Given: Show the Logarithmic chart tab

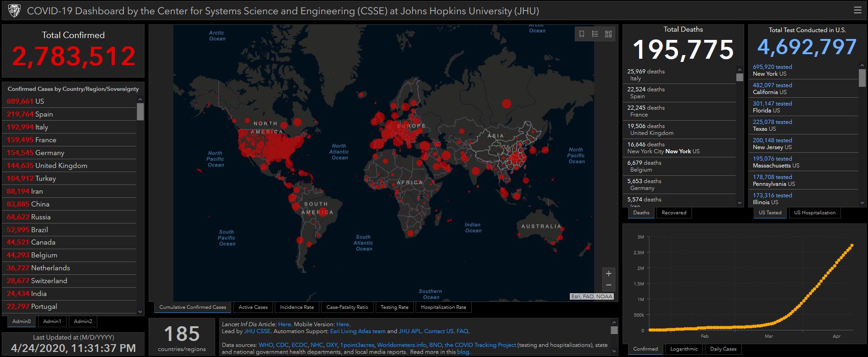Looking at the screenshot, I should coord(684,349).
